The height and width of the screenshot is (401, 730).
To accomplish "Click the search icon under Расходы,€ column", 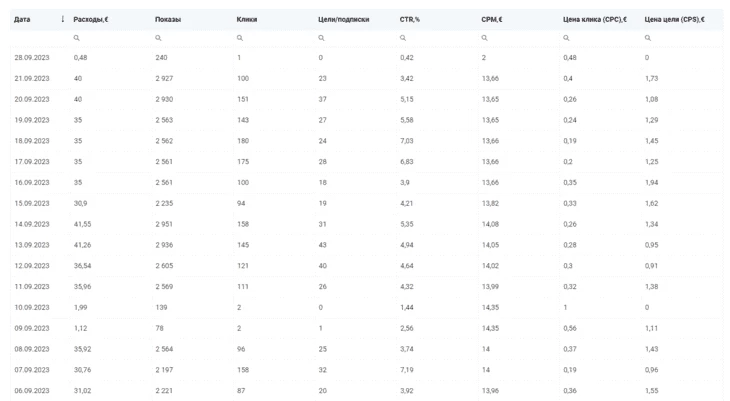I will pyautogui.click(x=76, y=38).
